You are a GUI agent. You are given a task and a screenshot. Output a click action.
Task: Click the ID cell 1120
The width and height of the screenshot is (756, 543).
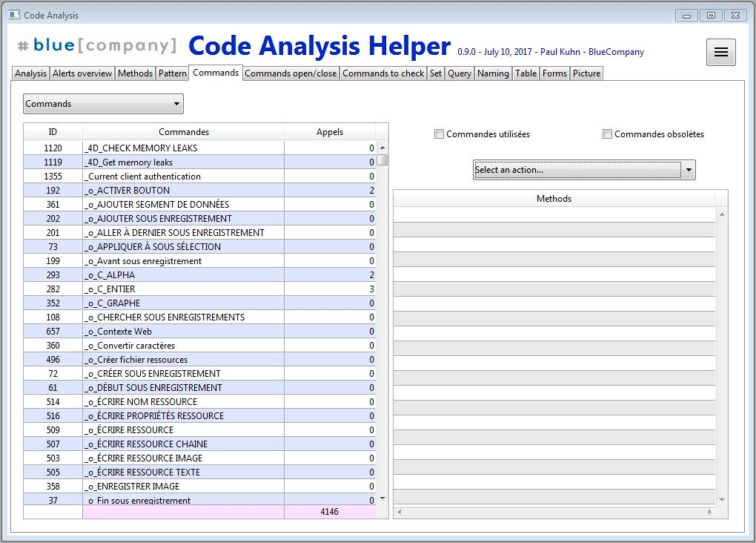pos(53,148)
